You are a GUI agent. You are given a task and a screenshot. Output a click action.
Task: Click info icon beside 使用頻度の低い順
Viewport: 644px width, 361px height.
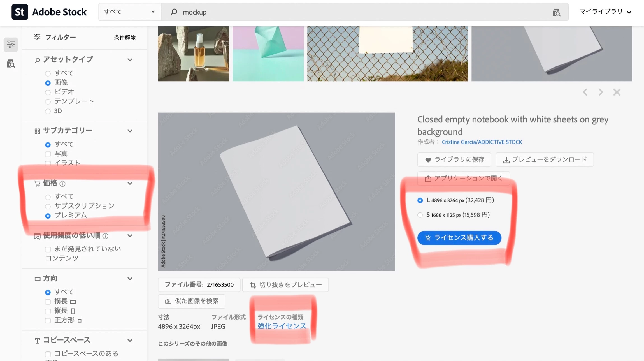pyautogui.click(x=106, y=236)
